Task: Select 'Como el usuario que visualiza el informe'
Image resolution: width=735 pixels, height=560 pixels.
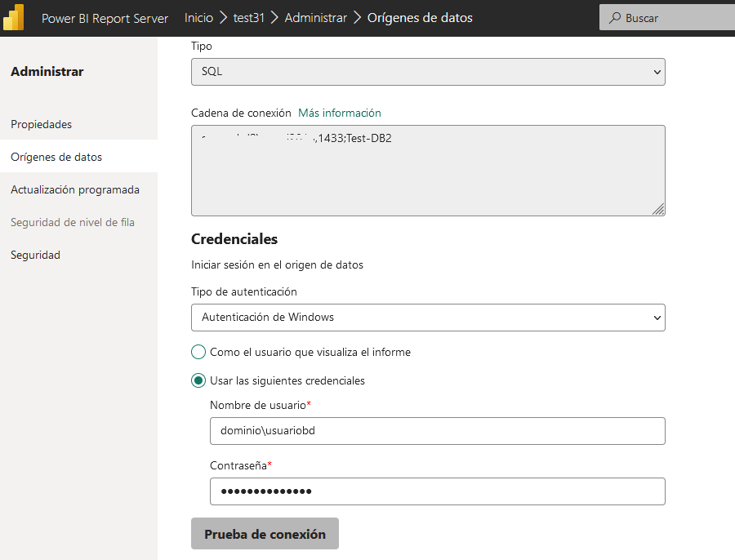Action: pyautogui.click(x=198, y=352)
